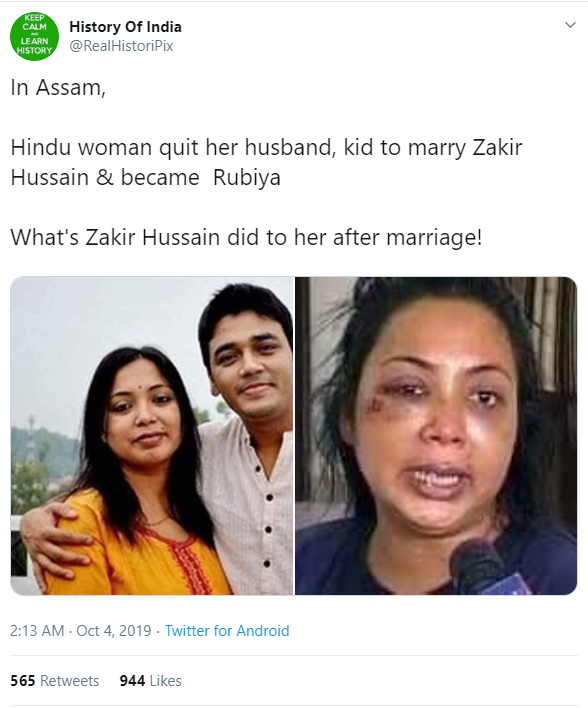Click the Oct 4, 2019 date
Screen dimensions: 588x708
(113, 630)
